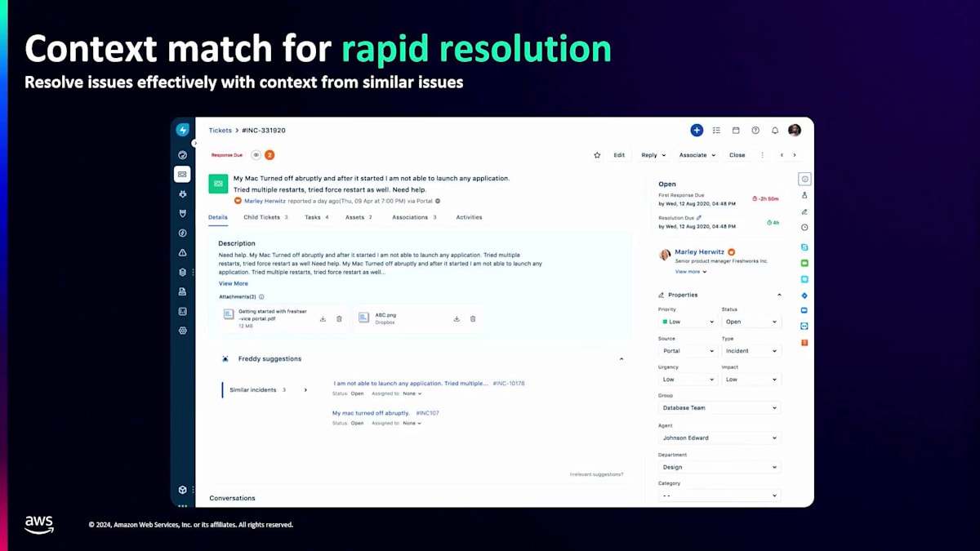980x551 pixels.
Task: Switch to the Associations tab
Action: point(414,217)
